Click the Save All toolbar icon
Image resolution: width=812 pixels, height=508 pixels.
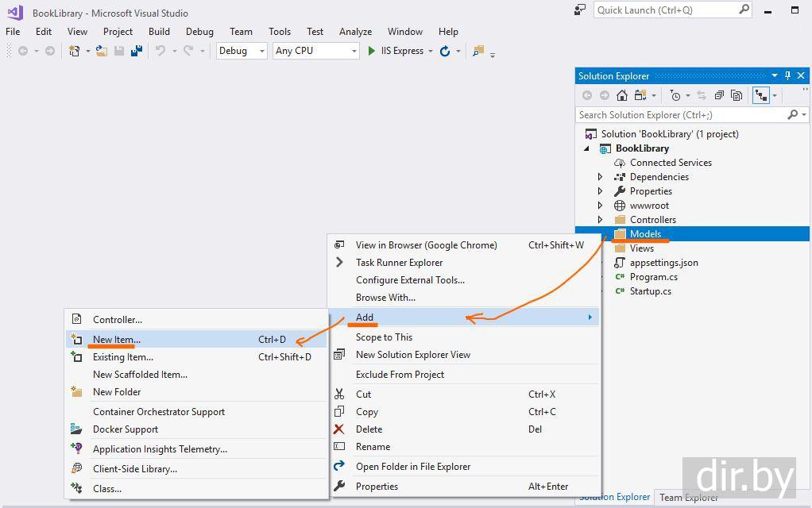(x=137, y=51)
